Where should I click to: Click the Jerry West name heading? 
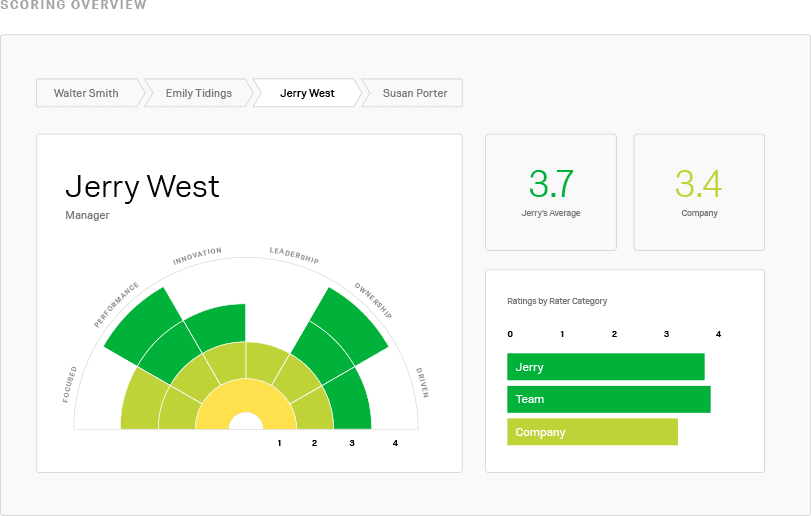pyautogui.click(x=143, y=187)
